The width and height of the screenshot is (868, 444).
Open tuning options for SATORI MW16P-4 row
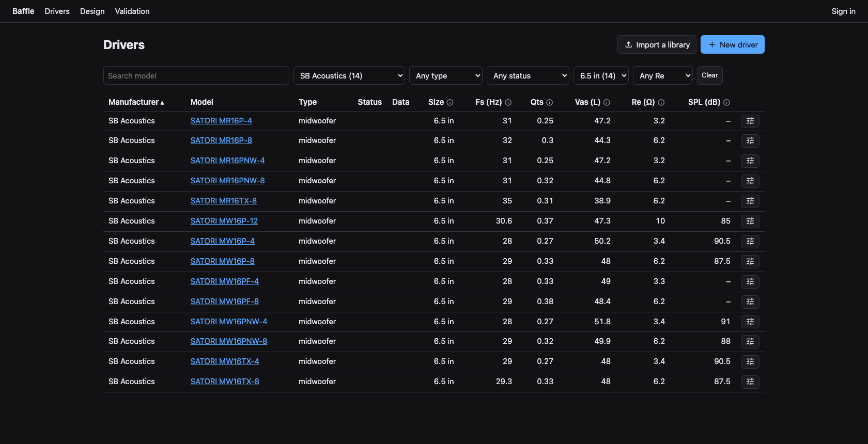point(750,241)
